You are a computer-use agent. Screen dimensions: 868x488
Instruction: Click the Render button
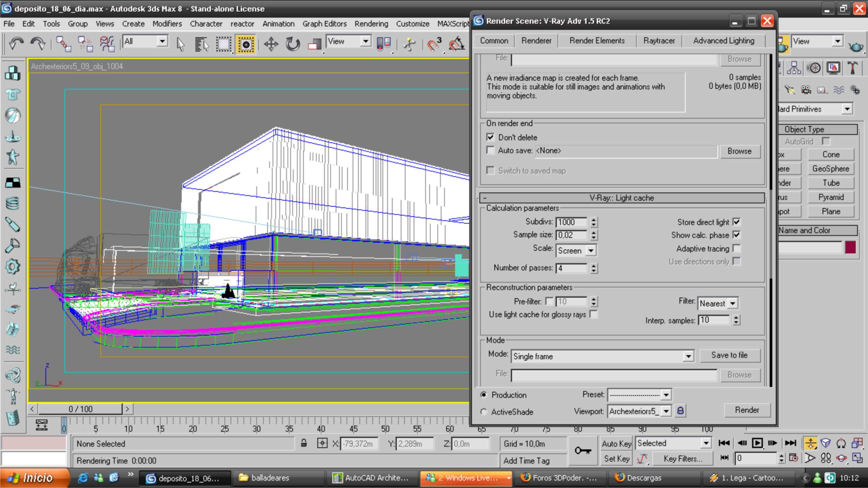747,410
